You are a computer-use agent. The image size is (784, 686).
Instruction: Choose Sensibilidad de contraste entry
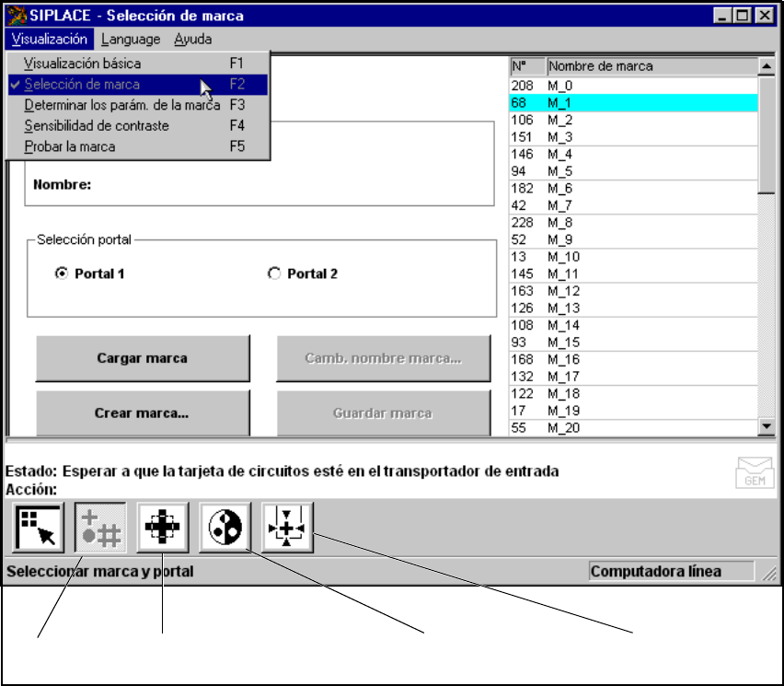pos(138,125)
